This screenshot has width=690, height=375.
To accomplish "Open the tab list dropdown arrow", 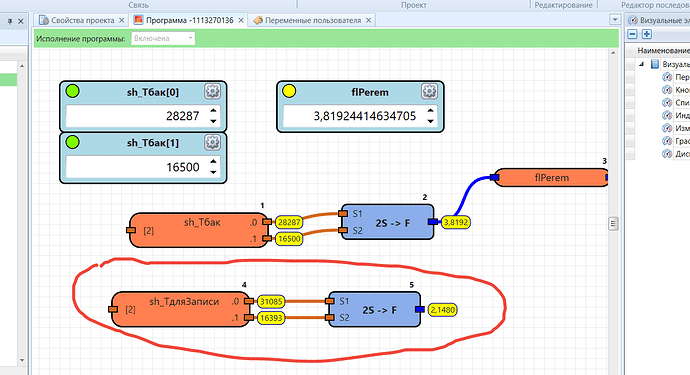I will pyautogui.click(x=615, y=20).
